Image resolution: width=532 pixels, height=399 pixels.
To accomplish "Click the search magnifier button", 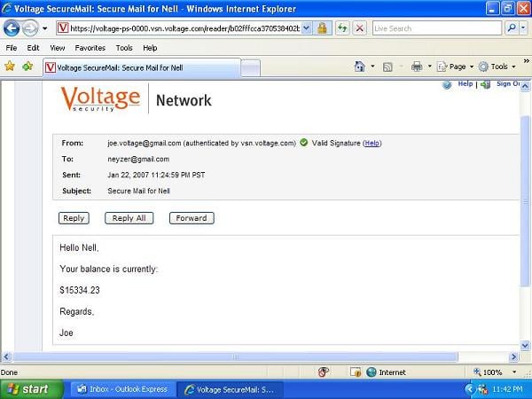I will pos(512,28).
